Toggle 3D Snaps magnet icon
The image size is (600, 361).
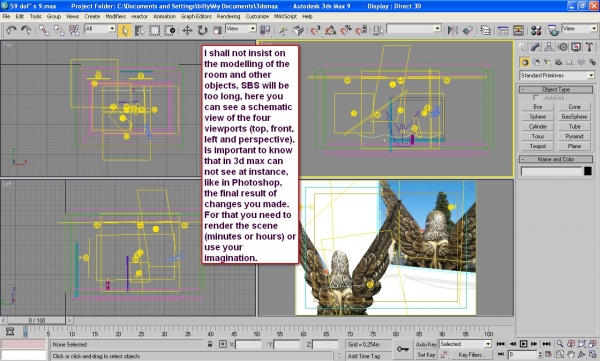pos(315,30)
